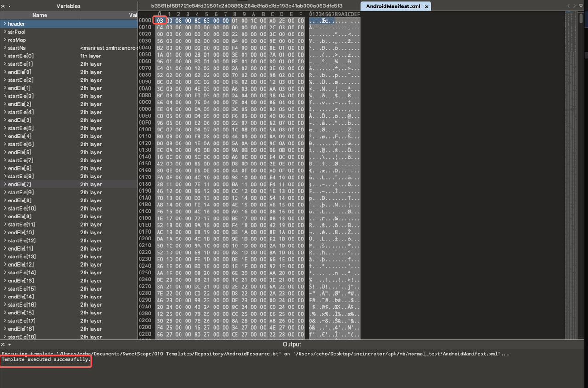The width and height of the screenshot is (588, 388).
Task: Expand the header variable
Action: pyautogui.click(x=5, y=24)
